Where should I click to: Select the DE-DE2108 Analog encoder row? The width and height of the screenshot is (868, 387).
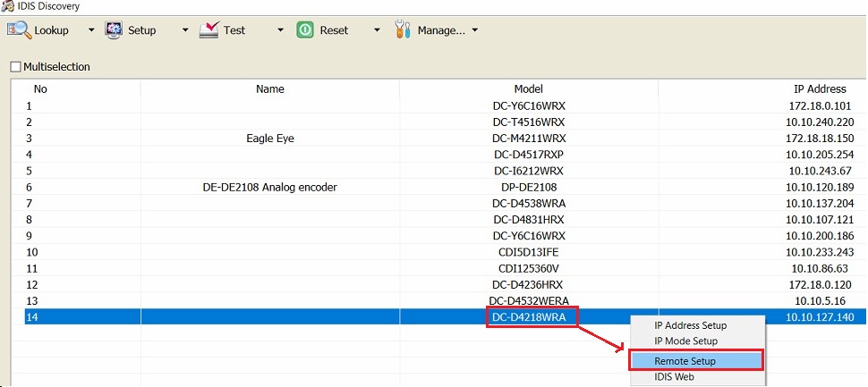440,188
